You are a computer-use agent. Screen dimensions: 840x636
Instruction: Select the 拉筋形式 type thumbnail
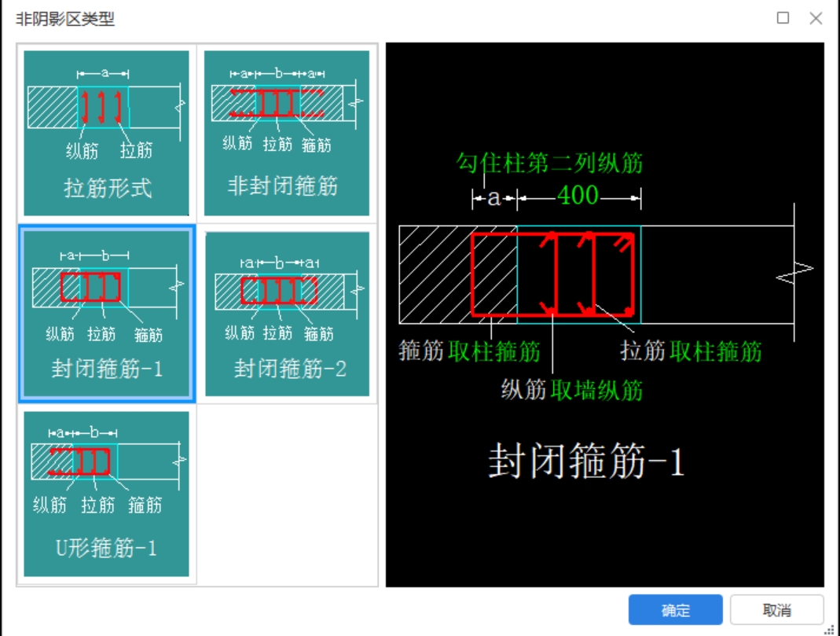point(106,133)
